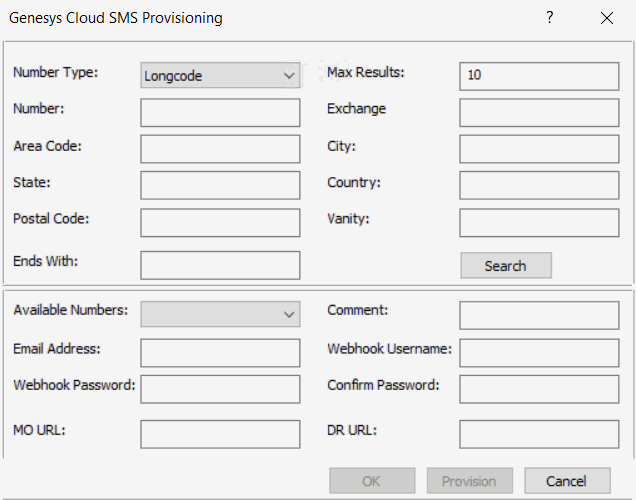Select the Exchange input field
The height and width of the screenshot is (500, 636).
539,112
